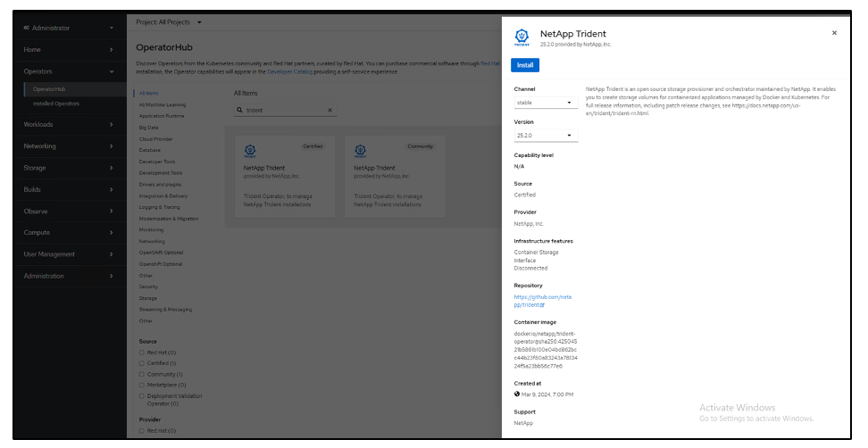Open the Certified NetApp Trident operator card

pyautogui.click(x=285, y=177)
